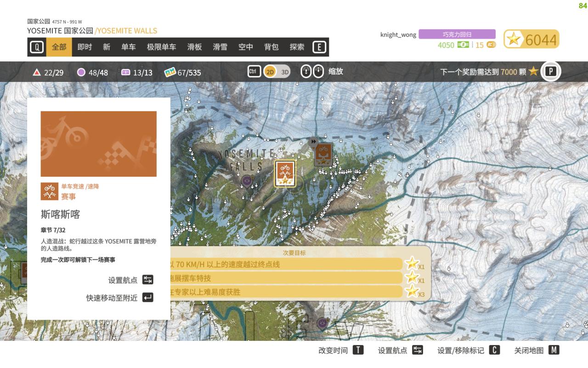Viewport: 588px width, 368px height.
Task: Switch to the 滑板 tab
Action: click(194, 47)
